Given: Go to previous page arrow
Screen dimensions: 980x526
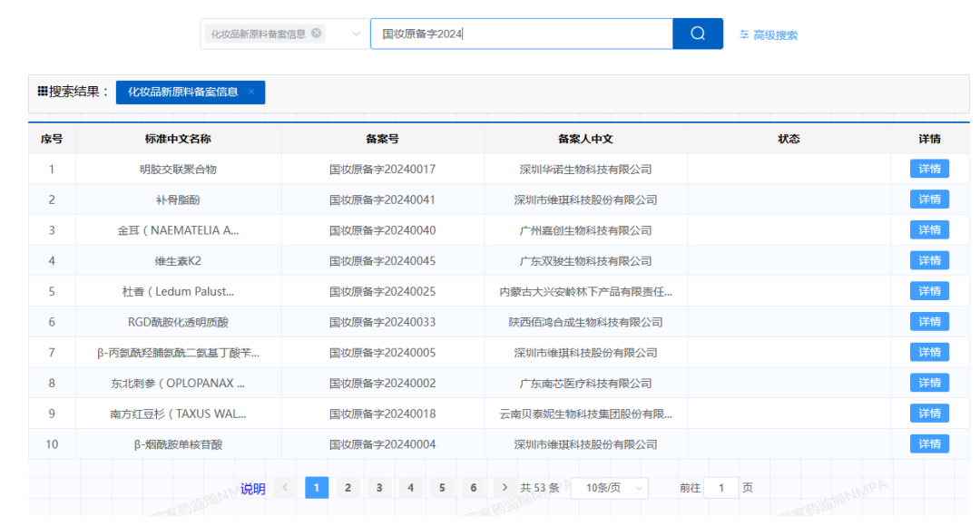Looking at the screenshot, I should pyautogui.click(x=285, y=487).
